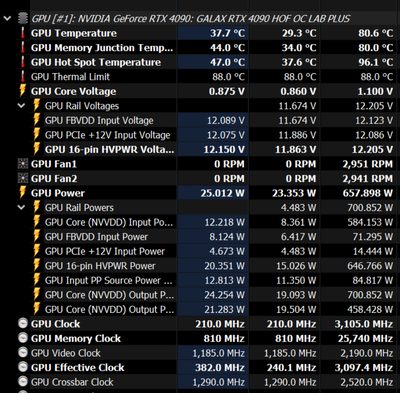Click the fan icon beside GPU Fan2
The width and height of the screenshot is (400, 393).
(23, 179)
